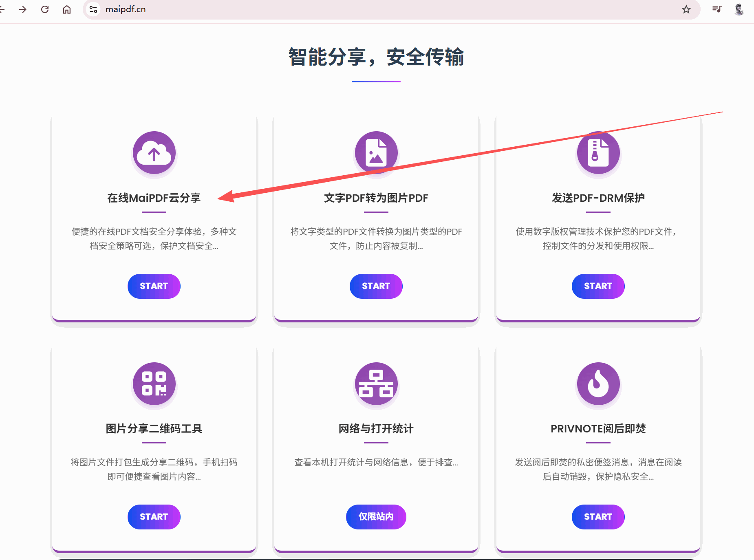This screenshot has height=560, width=754.
Task: Click the network diagram icon above 网络与打开统计
Action: [376, 384]
